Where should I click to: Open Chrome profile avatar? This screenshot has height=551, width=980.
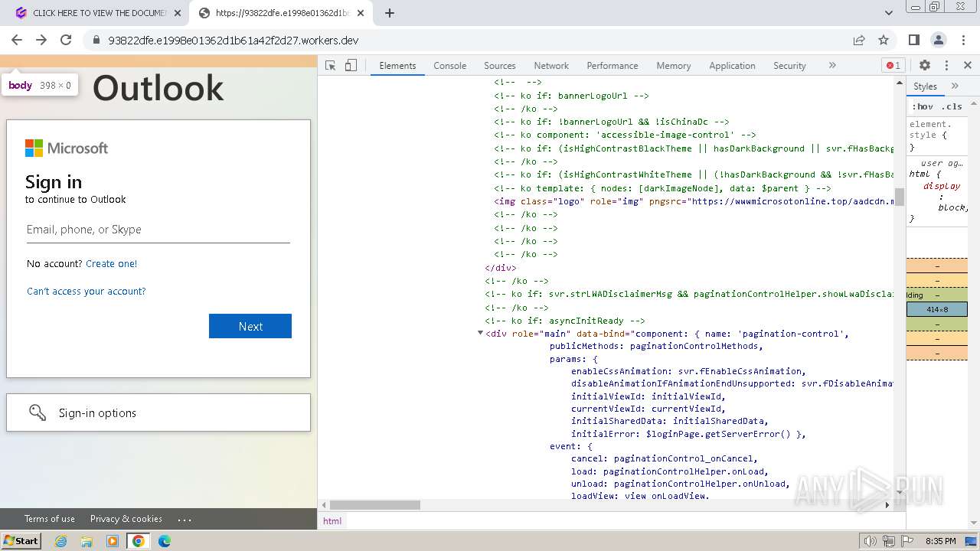(939, 40)
